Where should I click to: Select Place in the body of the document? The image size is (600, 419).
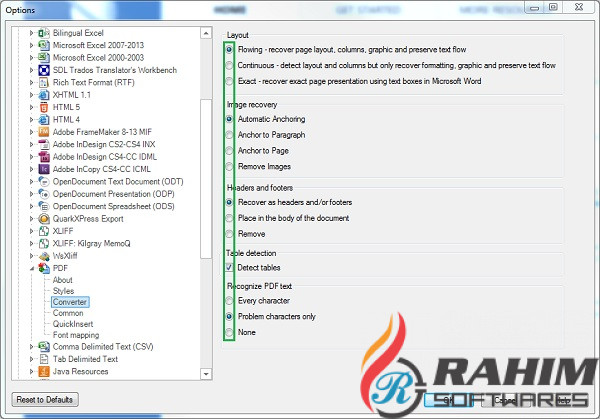click(x=229, y=218)
